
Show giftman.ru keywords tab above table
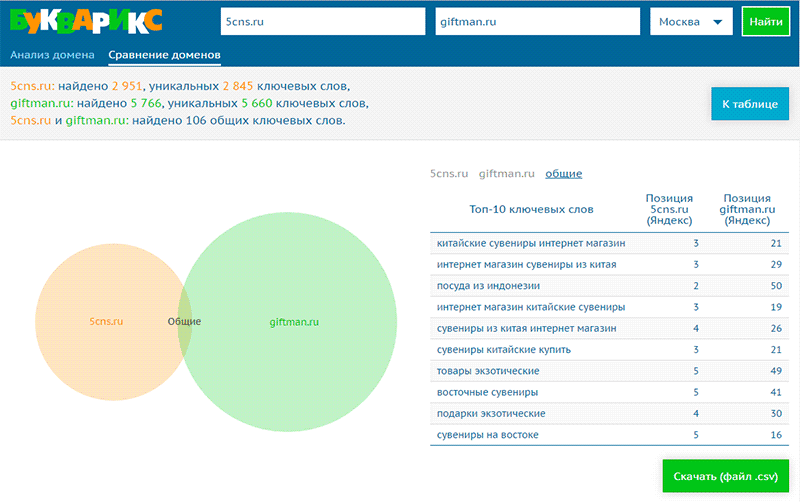[x=506, y=173]
